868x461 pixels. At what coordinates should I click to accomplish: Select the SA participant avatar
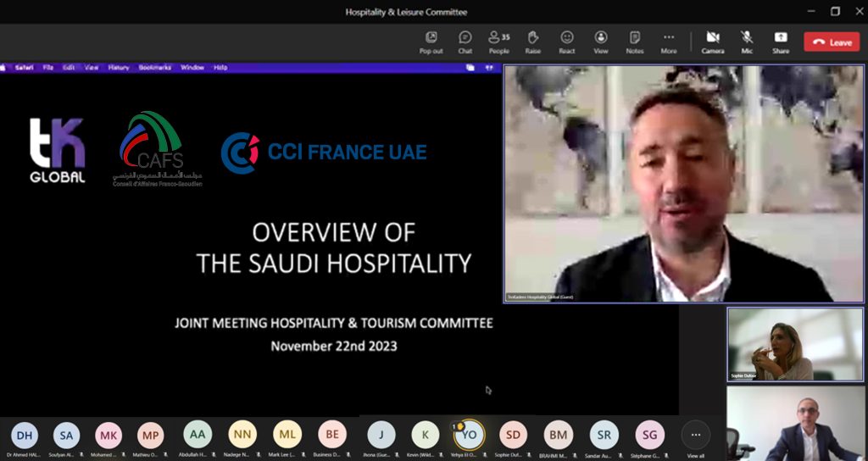point(66,435)
